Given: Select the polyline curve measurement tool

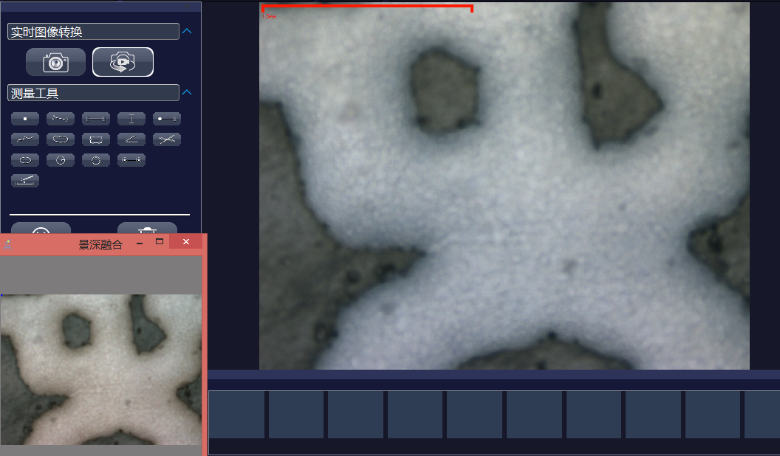Looking at the screenshot, I should (x=25, y=139).
